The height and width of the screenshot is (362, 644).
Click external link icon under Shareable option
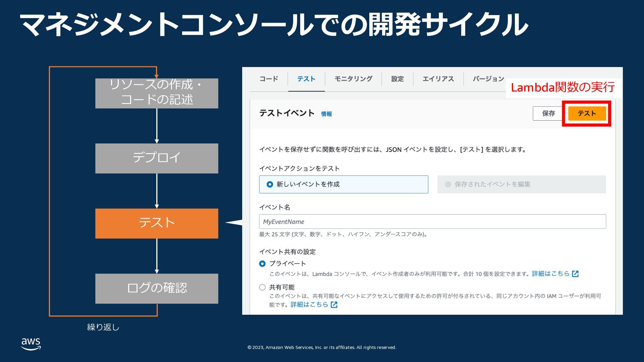click(x=334, y=305)
